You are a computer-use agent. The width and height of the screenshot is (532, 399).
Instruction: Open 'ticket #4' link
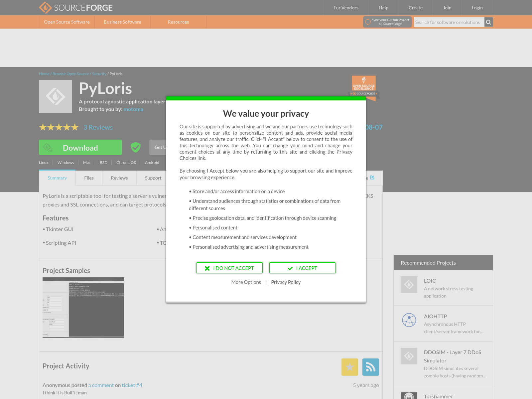point(132,385)
